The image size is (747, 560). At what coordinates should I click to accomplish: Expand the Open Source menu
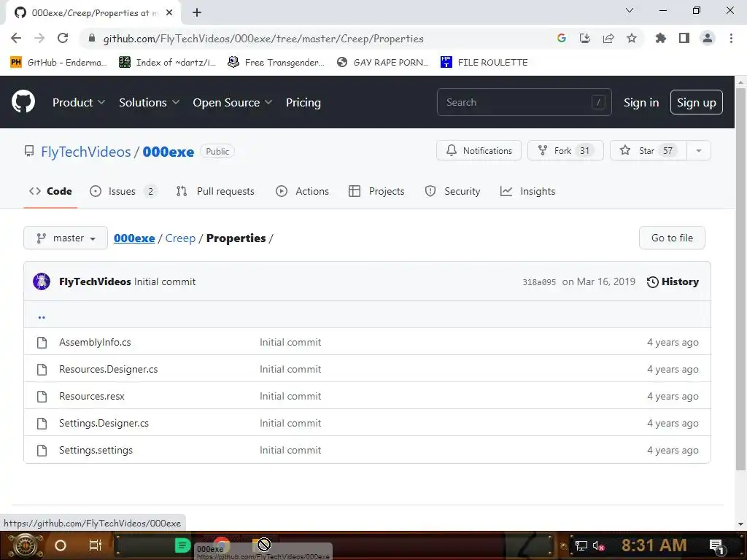coord(233,102)
